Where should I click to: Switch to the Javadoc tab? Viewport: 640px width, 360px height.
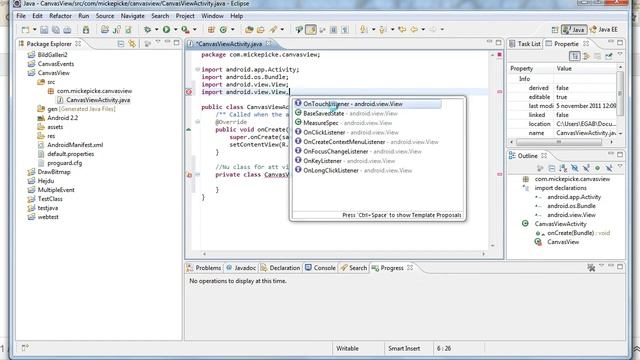point(241,268)
